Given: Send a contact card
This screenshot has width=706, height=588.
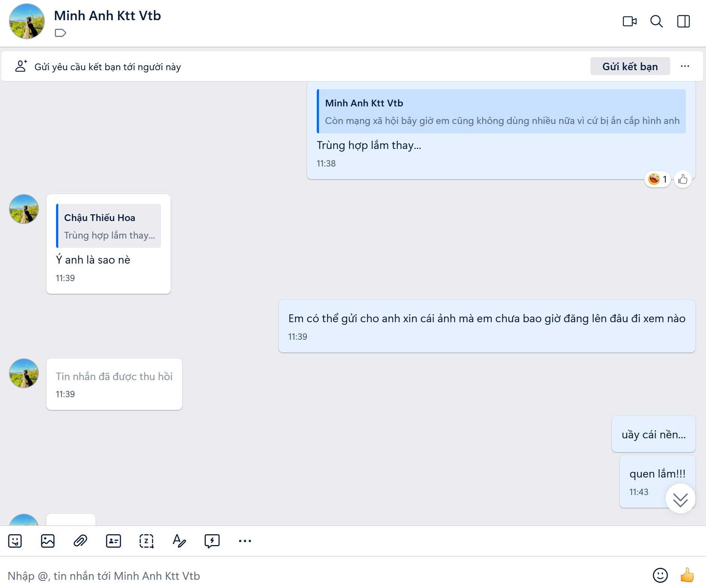Looking at the screenshot, I should point(113,541).
